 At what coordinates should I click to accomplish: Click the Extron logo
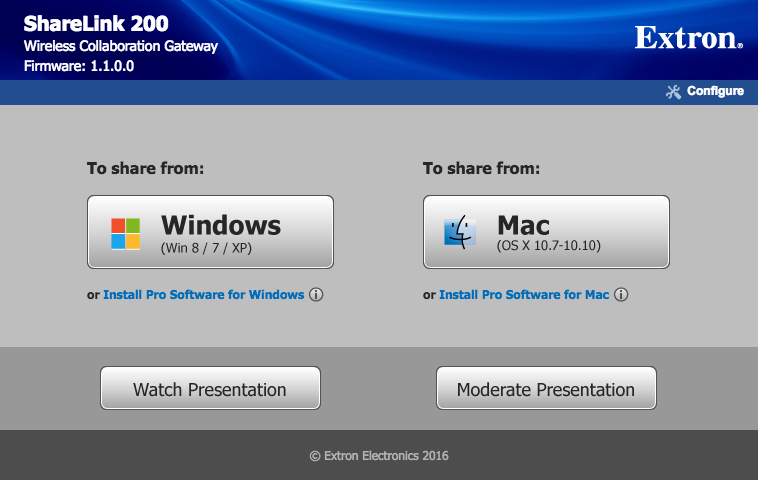(x=688, y=38)
